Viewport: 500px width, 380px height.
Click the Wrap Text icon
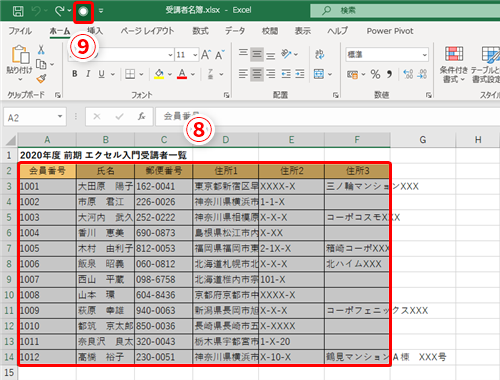pos(319,54)
